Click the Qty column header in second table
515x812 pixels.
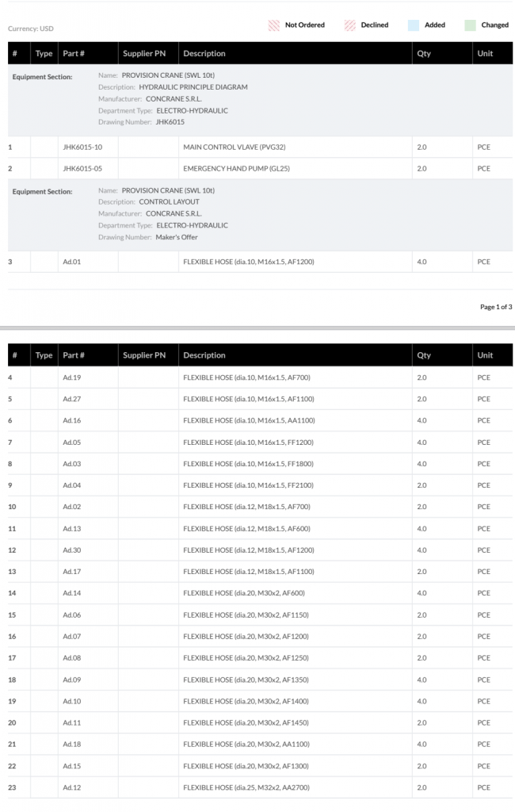point(424,355)
